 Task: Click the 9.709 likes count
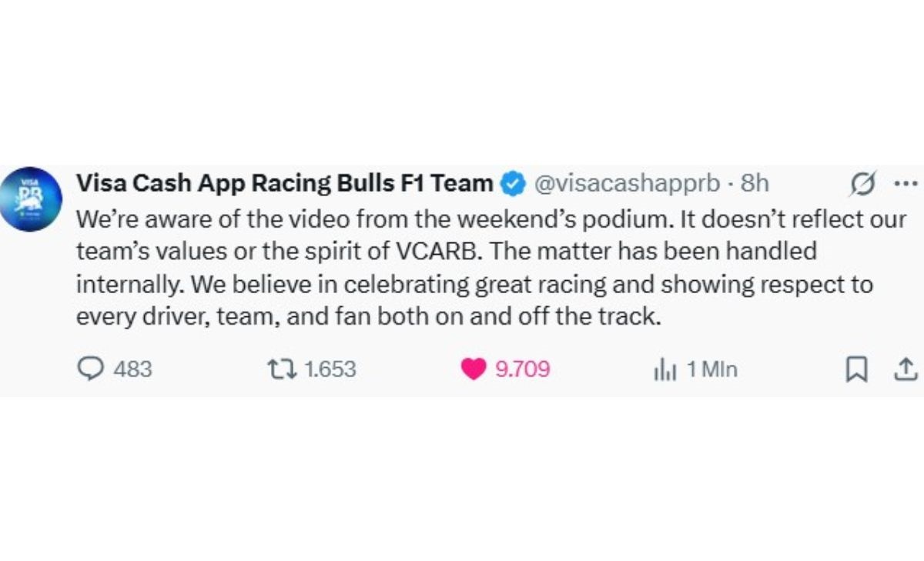coord(522,370)
